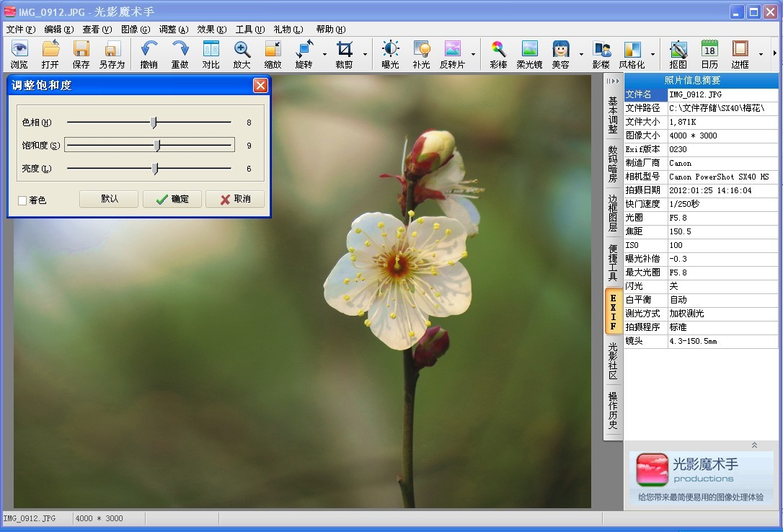Image resolution: width=783 pixels, height=532 pixels.
Task: Collapse the right panel with the top arrows
Action: click(613, 81)
